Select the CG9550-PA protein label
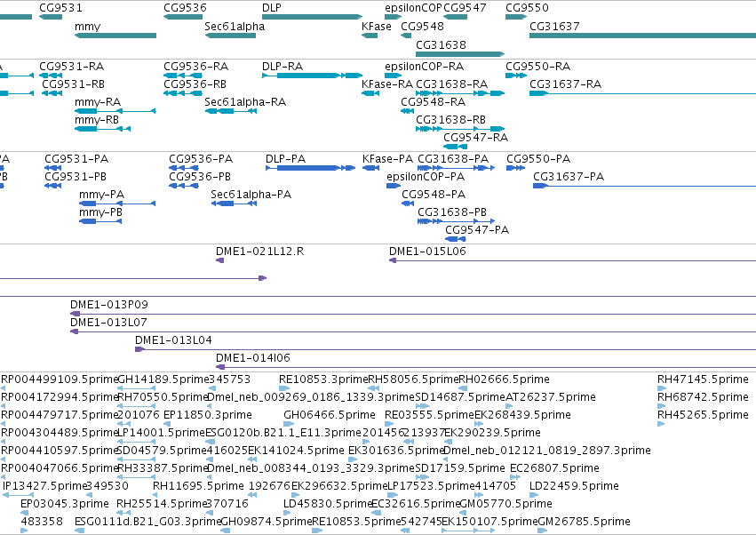This screenshot has width=756, height=535. (538, 159)
